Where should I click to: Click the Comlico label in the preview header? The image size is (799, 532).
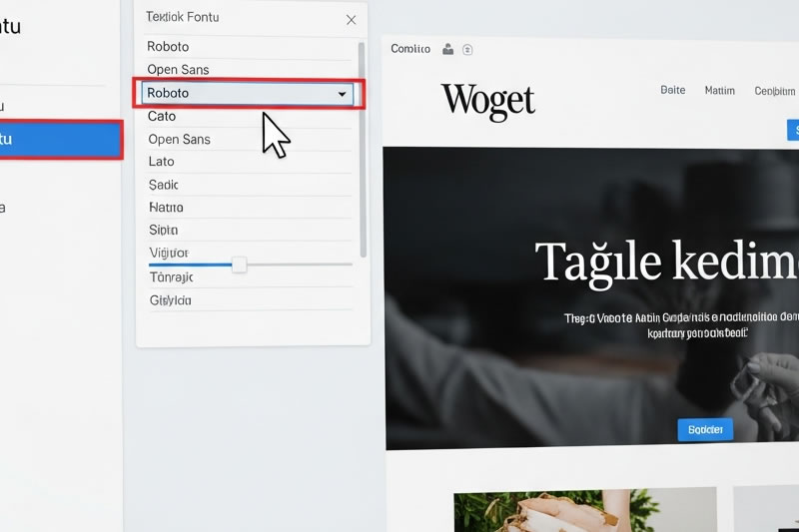(x=410, y=49)
